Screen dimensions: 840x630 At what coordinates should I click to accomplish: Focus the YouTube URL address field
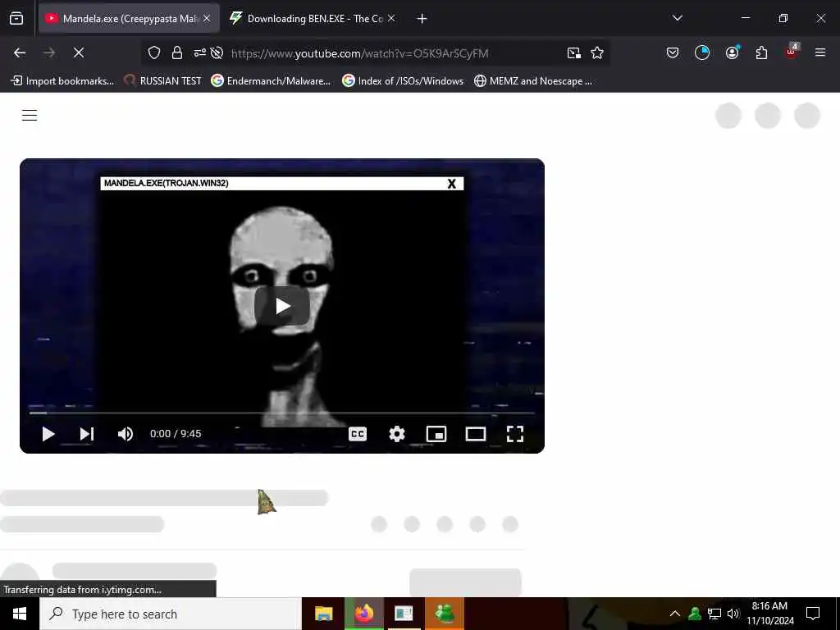pos(359,53)
